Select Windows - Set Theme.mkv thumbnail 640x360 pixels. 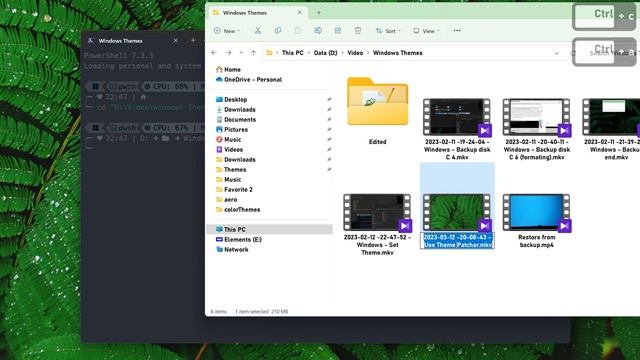point(377,213)
